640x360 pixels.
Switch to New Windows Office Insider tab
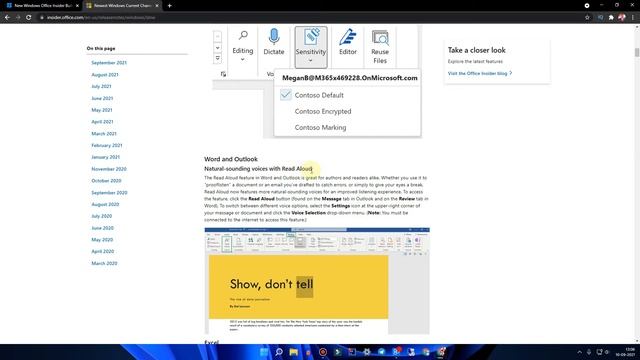click(x=42, y=6)
